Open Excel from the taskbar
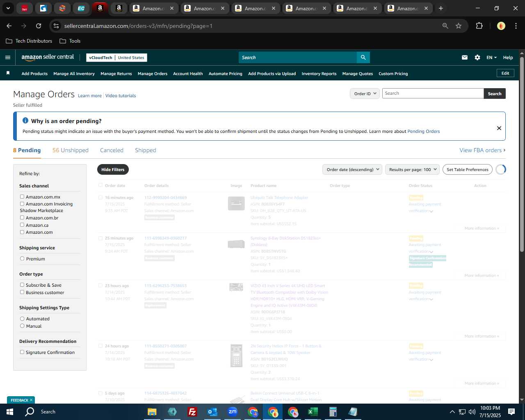This screenshot has height=420, width=525. pyautogui.click(x=313, y=412)
